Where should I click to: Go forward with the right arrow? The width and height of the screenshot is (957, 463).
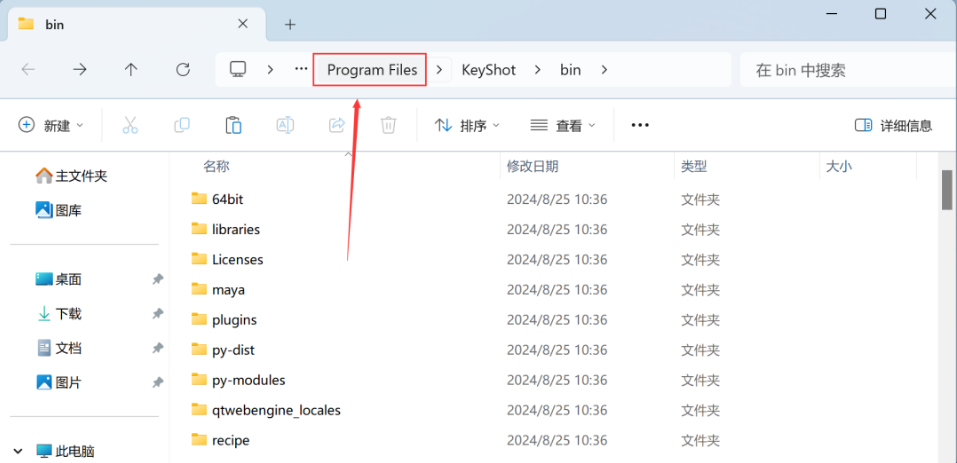tap(79, 70)
